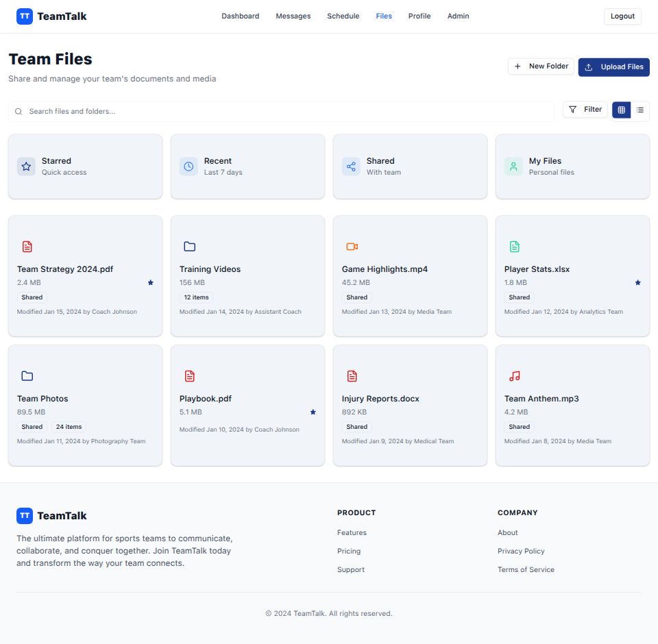Toggle the star on Team Strategy 2024.pdf
This screenshot has height=644, width=658.
click(x=150, y=282)
